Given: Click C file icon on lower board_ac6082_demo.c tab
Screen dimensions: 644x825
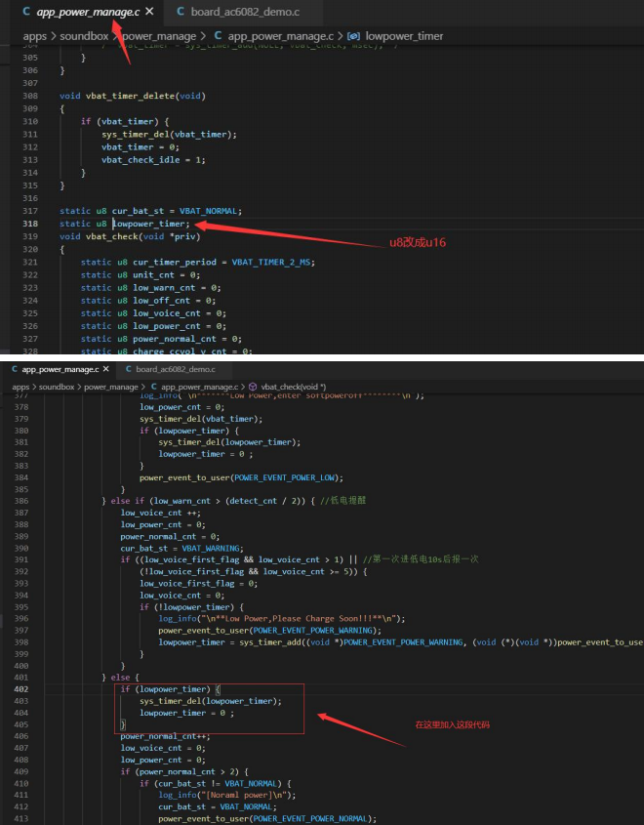Looking at the screenshot, I should pyautogui.click(x=129, y=369).
